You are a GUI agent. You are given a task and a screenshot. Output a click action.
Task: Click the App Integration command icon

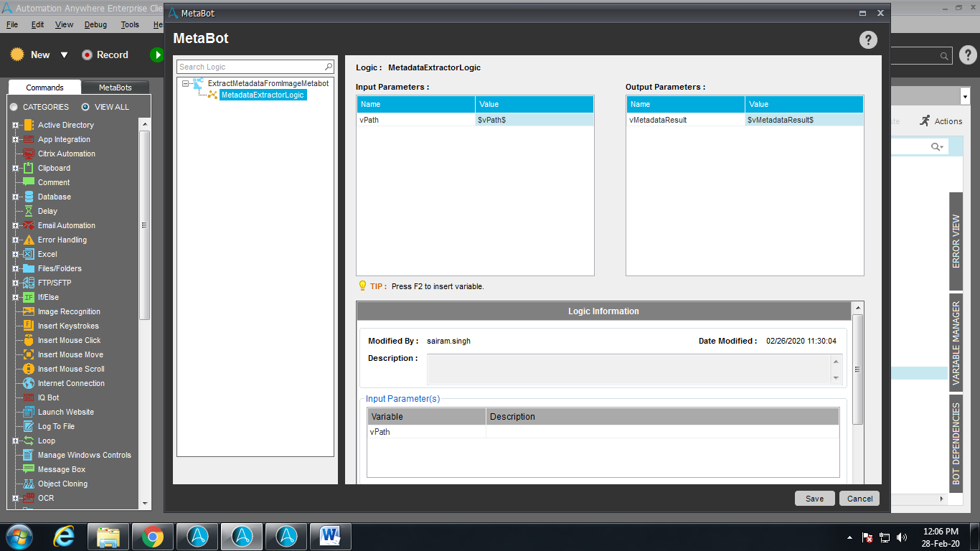point(29,139)
